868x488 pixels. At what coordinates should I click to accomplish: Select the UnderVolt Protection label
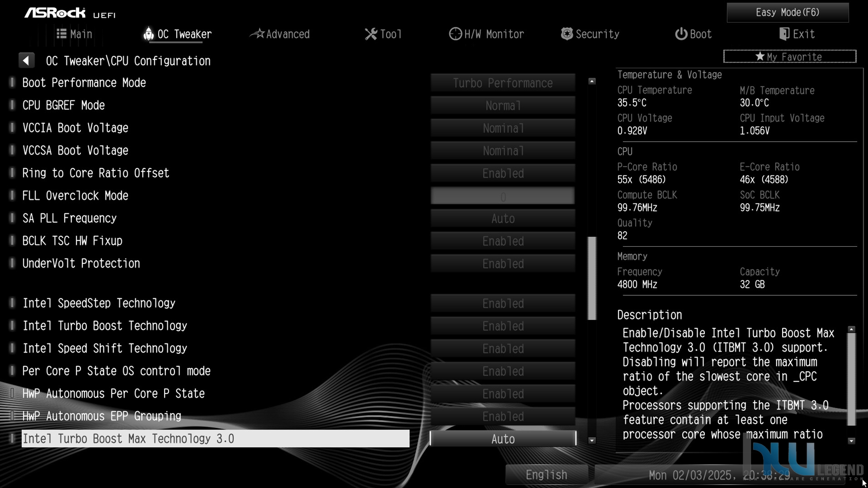pyautogui.click(x=81, y=264)
